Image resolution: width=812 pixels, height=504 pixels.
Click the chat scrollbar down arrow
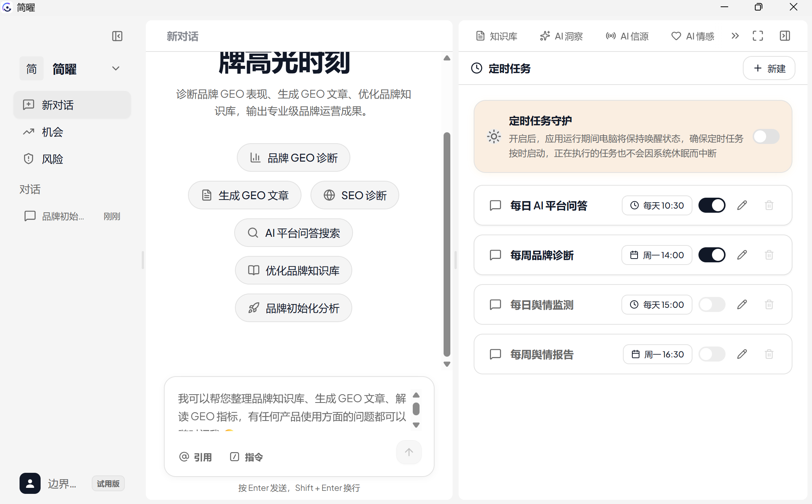coord(447,364)
